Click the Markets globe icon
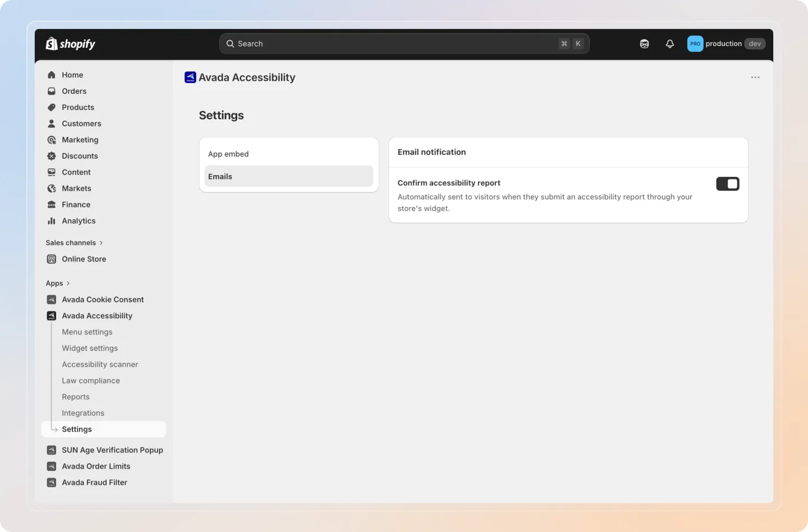The height and width of the screenshot is (532, 808). click(x=52, y=189)
